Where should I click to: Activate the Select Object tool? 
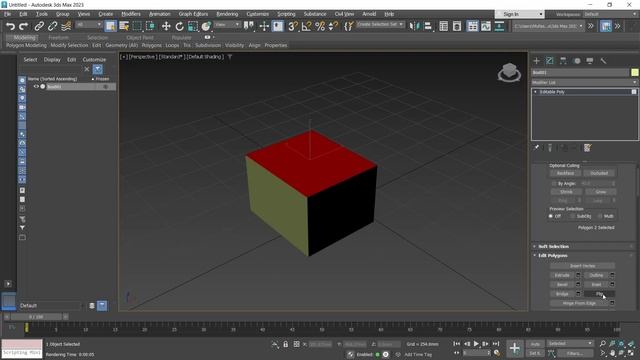[110, 26]
